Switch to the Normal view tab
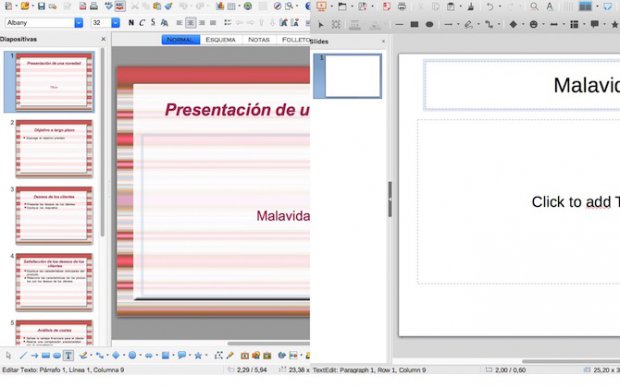620x387 pixels. click(181, 40)
